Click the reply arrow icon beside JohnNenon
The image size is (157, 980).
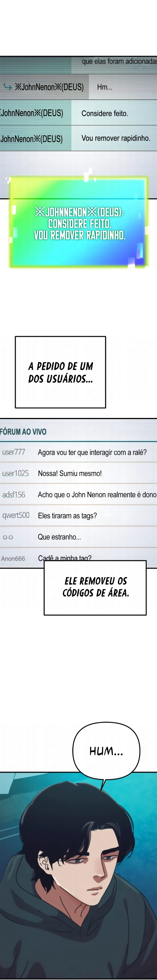[7, 87]
